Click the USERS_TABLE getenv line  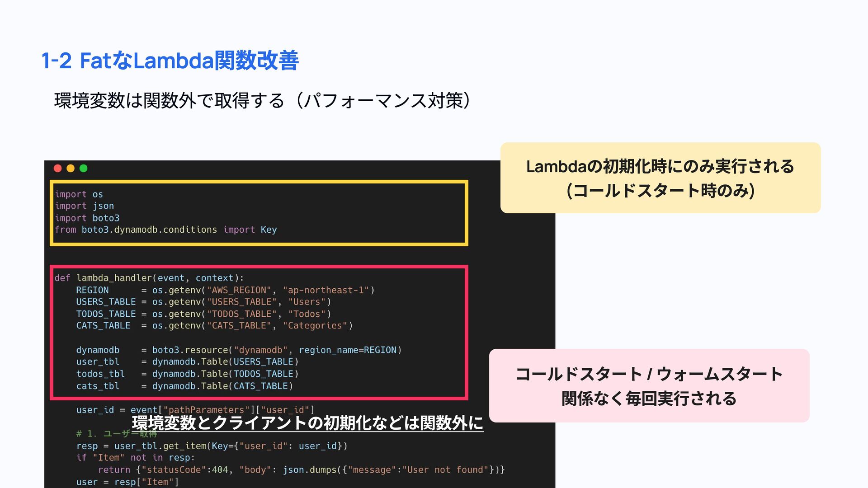pyautogui.click(x=203, y=302)
